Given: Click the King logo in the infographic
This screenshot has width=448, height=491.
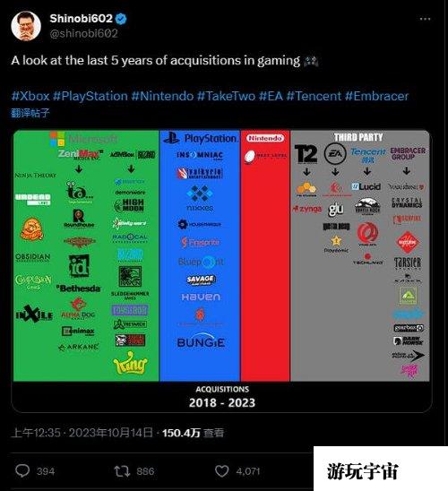Looking at the screenshot, I should coord(130,364).
